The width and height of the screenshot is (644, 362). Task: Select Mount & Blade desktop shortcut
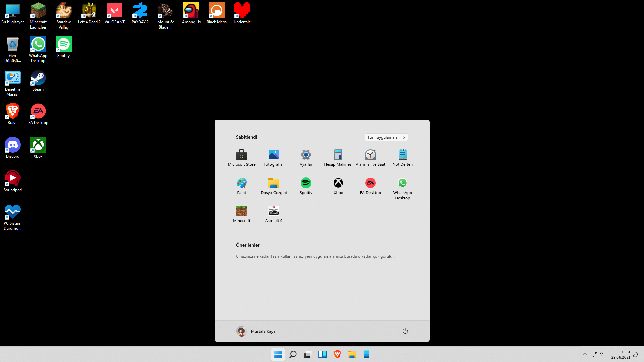click(x=166, y=16)
